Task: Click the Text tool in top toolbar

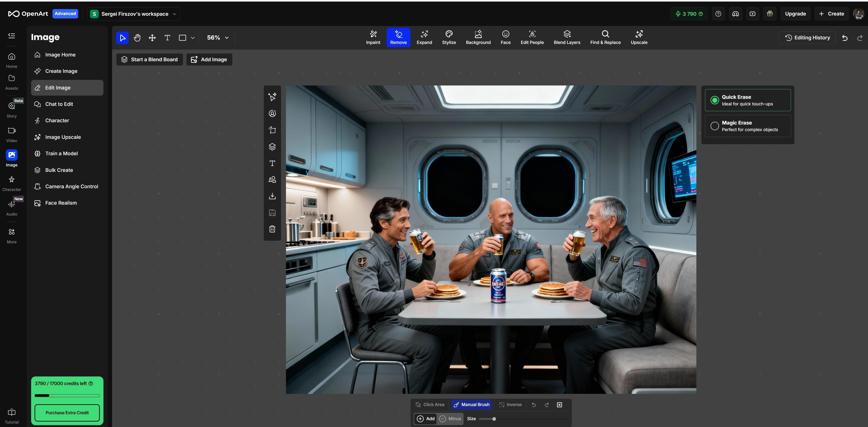Action: tap(167, 37)
